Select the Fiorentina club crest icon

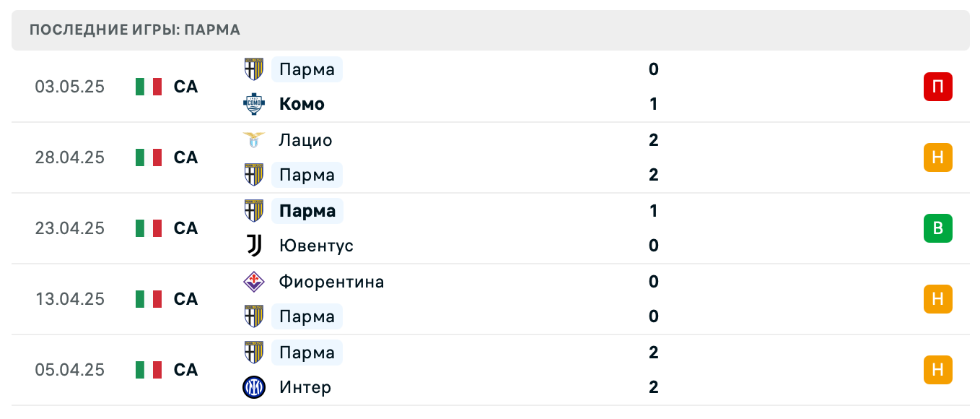pyautogui.click(x=253, y=282)
